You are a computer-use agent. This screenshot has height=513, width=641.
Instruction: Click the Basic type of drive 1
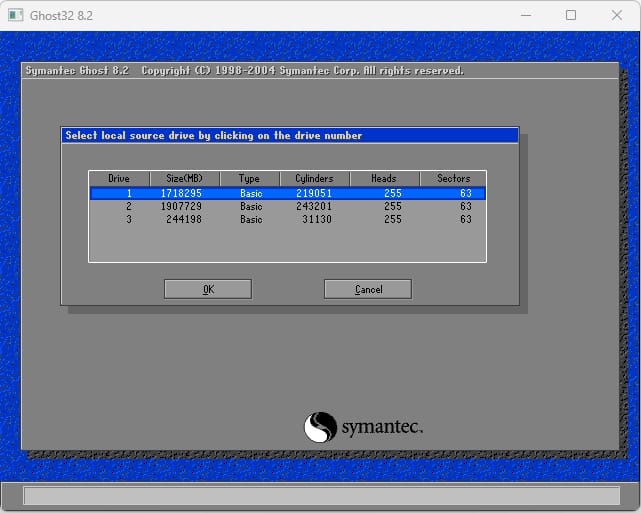[251, 193]
